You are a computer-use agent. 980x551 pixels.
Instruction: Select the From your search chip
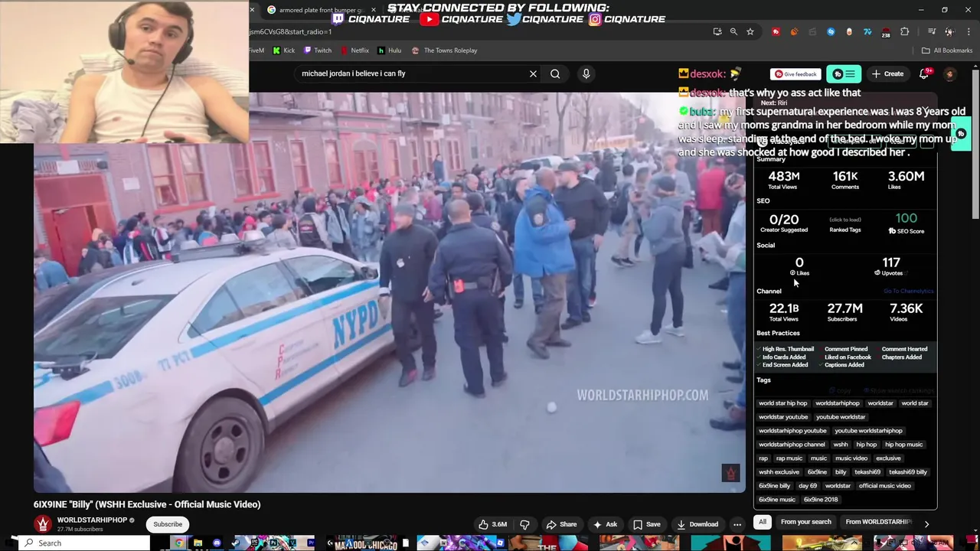pos(805,522)
